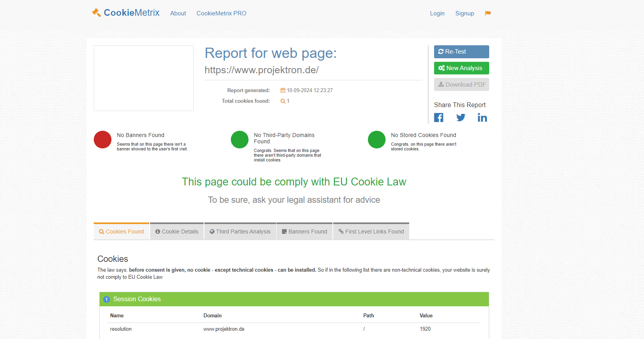This screenshot has height=339, width=644.
Task: Click the Session Cookies count badge
Action: pyautogui.click(x=106, y=300)
